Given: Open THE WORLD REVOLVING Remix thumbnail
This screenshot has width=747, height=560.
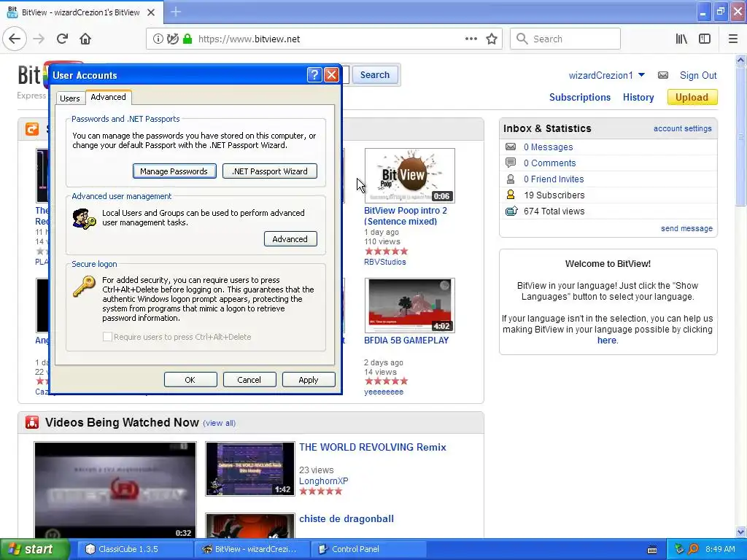Looking at the screenshot, I should click(250, 469).
